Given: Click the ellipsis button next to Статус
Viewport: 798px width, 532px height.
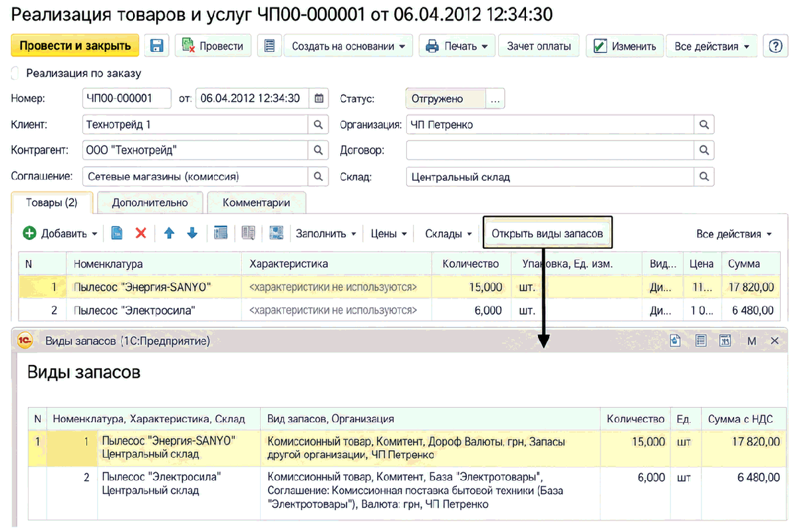Looking at the screenshot, I should tap(495, 98).
